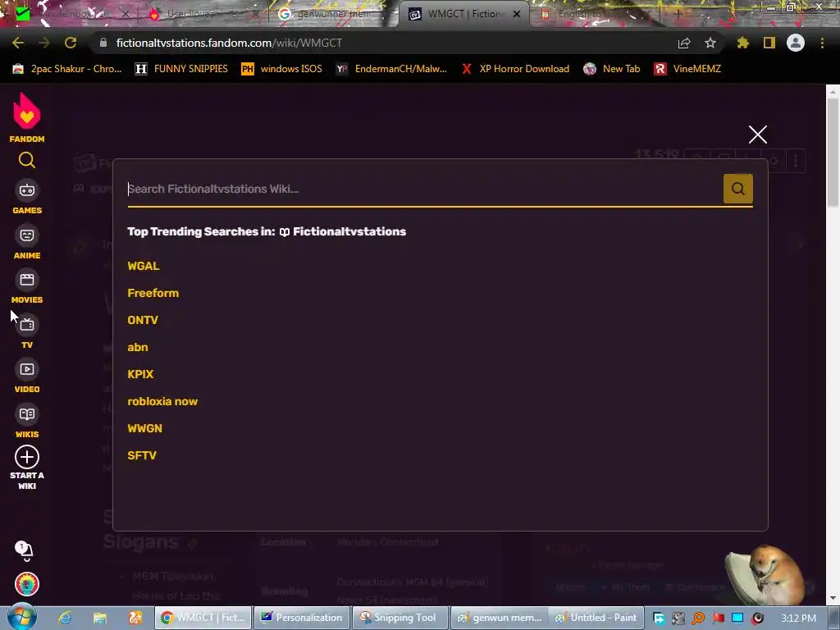Screen dimensions: 840x630
Task: Close the WMGCT browser tab
Action: coord(517,14)
